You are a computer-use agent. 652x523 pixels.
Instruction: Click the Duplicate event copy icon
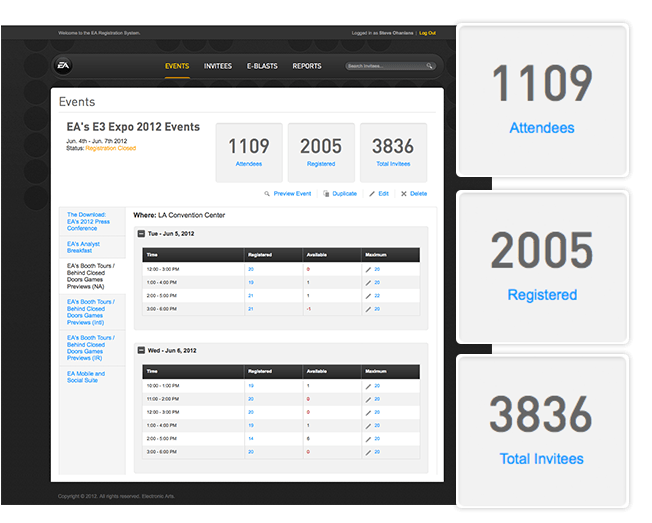click(x=326, y=194)
